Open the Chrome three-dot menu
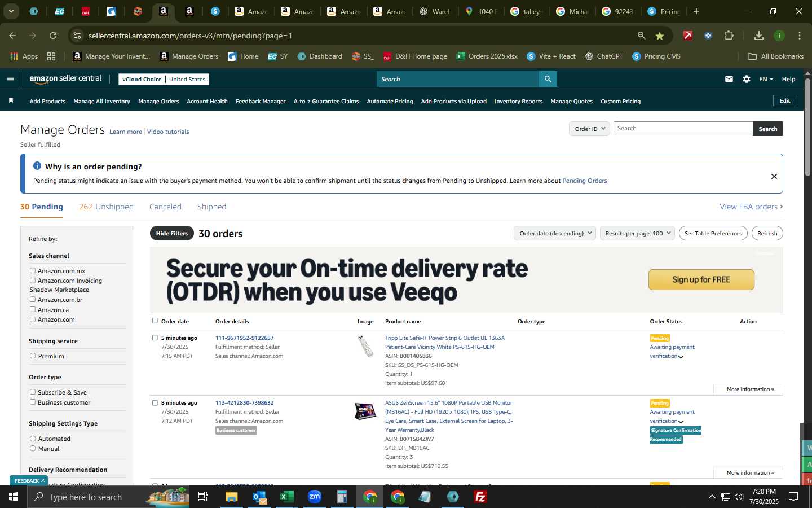The image size is (812, 508). click(800, 36)
